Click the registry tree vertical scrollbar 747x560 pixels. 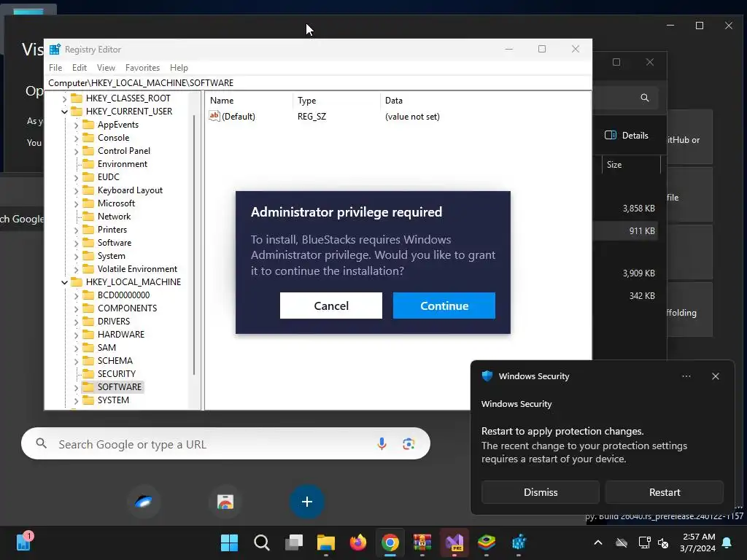[194, 244]
